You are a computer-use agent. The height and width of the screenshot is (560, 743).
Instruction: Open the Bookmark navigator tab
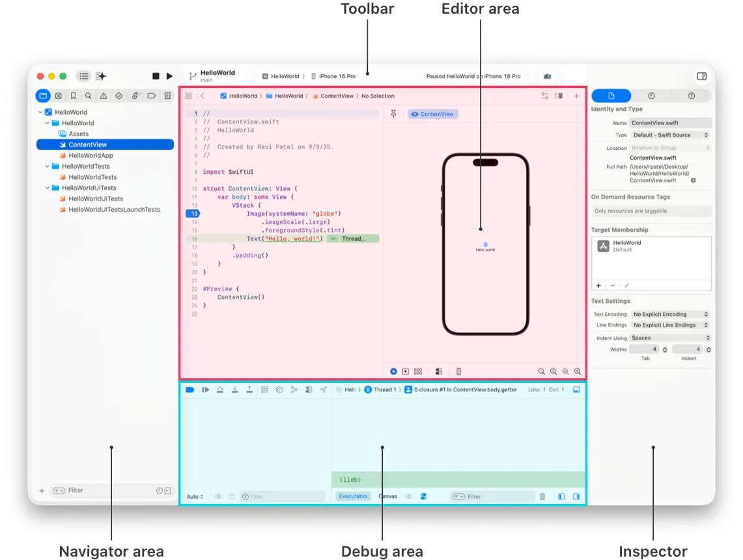73,96
